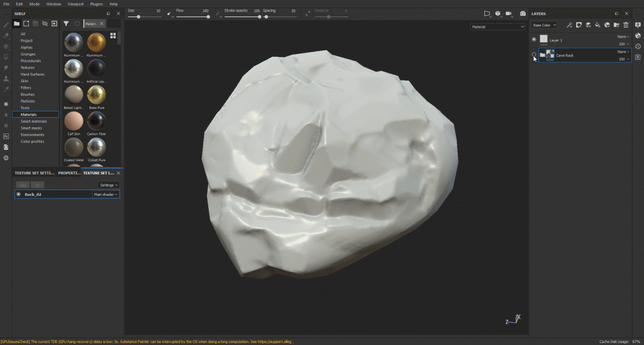This screenshot has height=345, width=644.
Task: Adjust the Flow slider
Action: coord(192,17)
